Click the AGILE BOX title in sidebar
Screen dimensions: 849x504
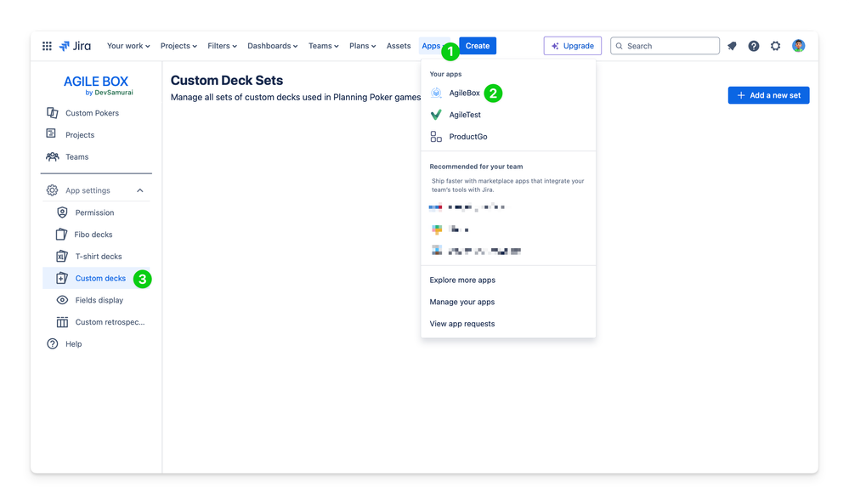coord(96,82)
